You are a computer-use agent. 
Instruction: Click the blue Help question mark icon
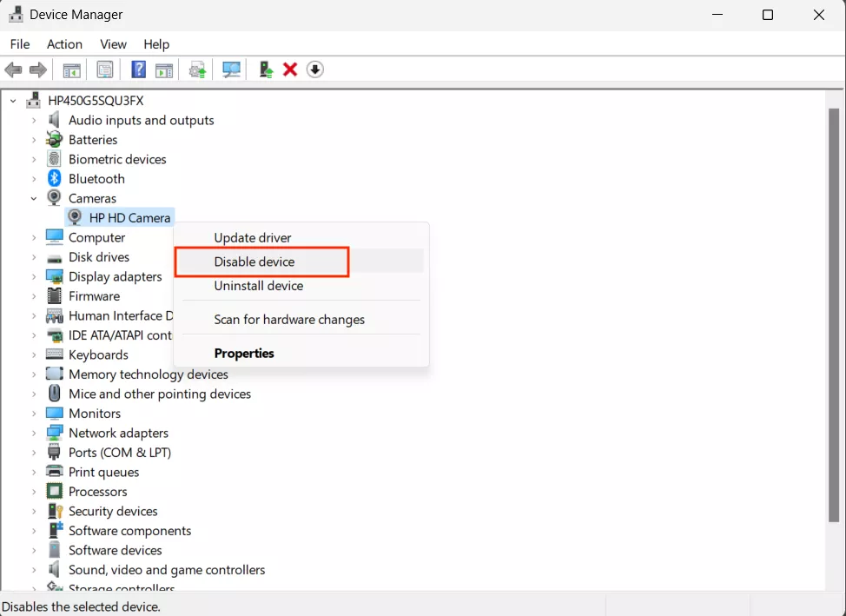[138, 70]
